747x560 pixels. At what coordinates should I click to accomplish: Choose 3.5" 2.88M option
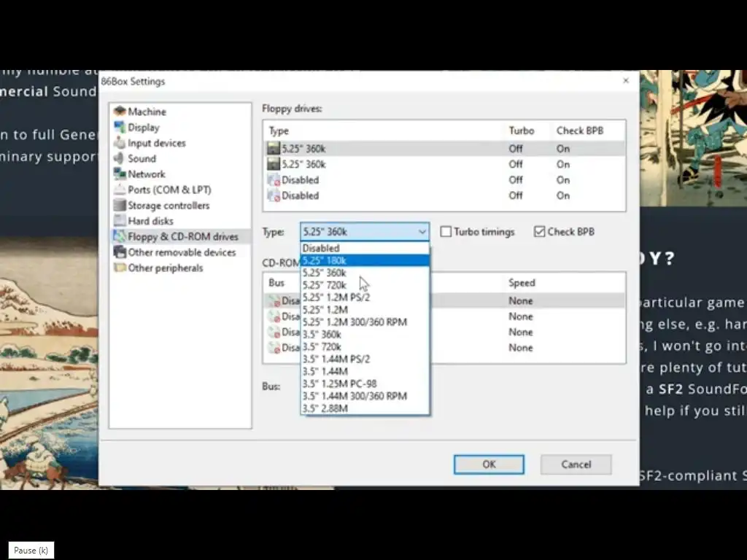pyautogui.click(x=365, y=408)
